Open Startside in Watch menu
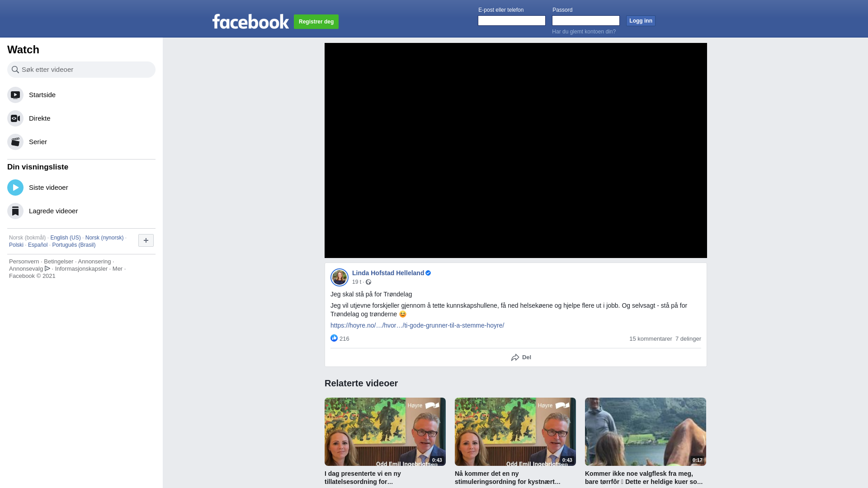Screen dimensions: 868x488 [x=81, y=95]
